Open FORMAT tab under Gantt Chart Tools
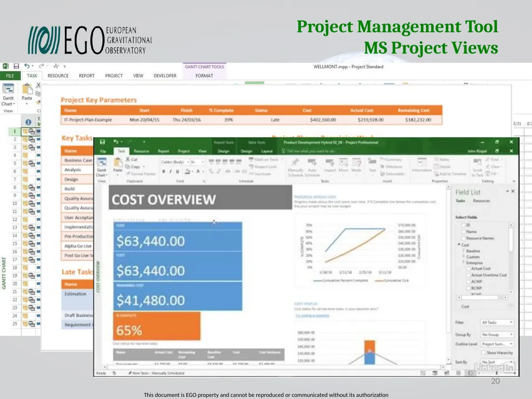The image size is (532, 399). 204,76
